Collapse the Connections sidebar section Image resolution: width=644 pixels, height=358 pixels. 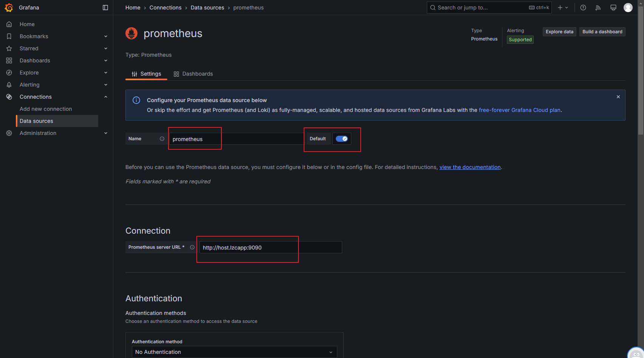coord(106,97)
